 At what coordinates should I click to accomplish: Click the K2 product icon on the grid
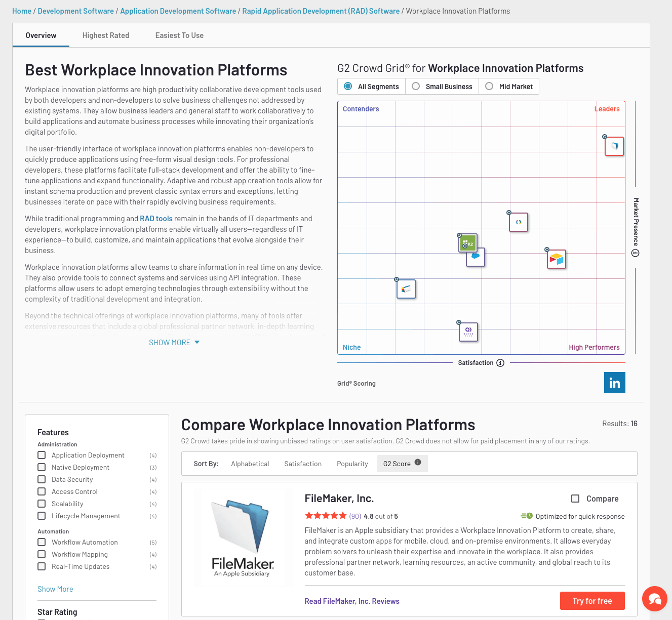468,243
